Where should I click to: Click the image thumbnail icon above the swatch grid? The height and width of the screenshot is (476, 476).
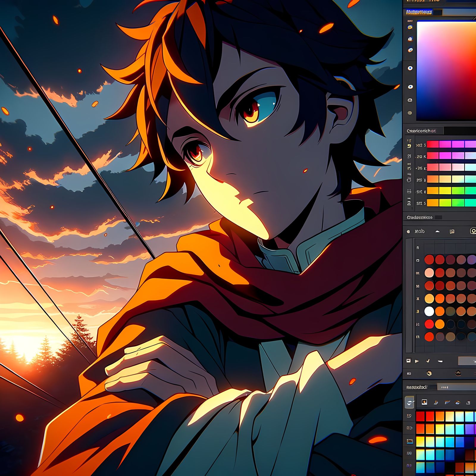click(424, 402)
